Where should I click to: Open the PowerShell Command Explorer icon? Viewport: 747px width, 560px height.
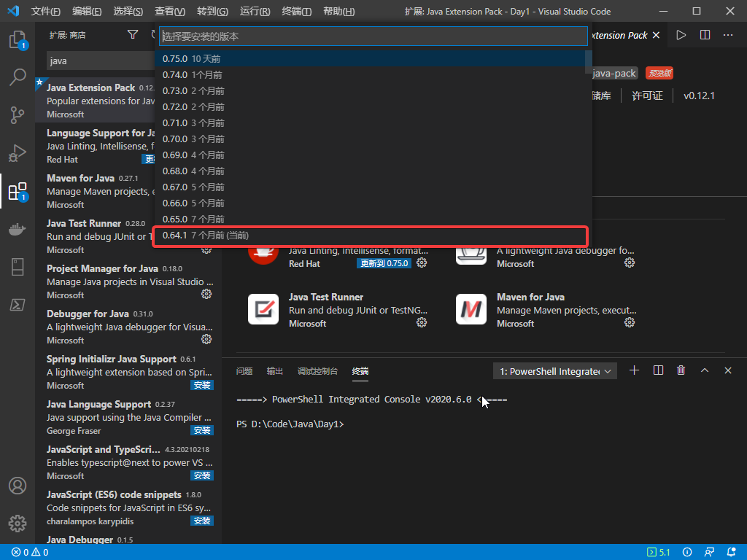tap(18, 304)
